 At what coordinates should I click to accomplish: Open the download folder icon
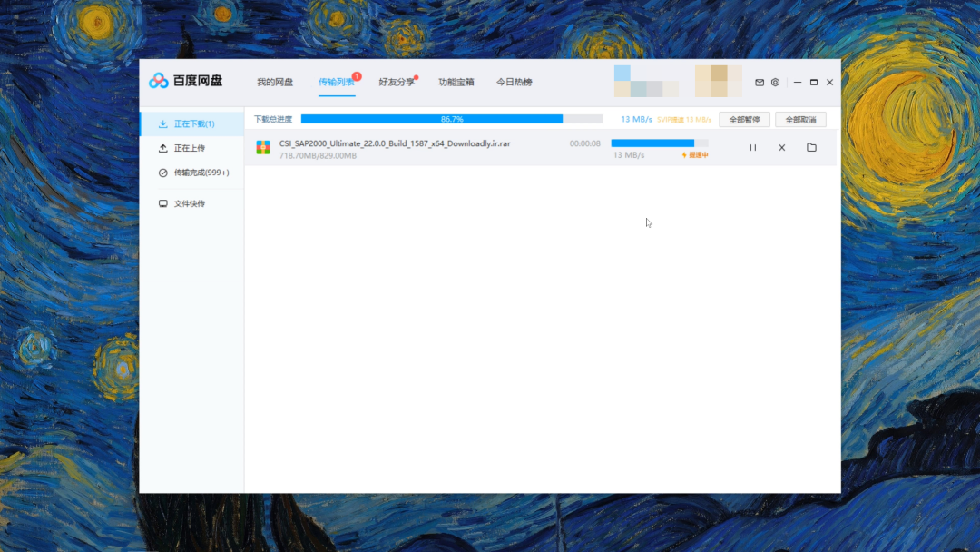click(811, 148)
